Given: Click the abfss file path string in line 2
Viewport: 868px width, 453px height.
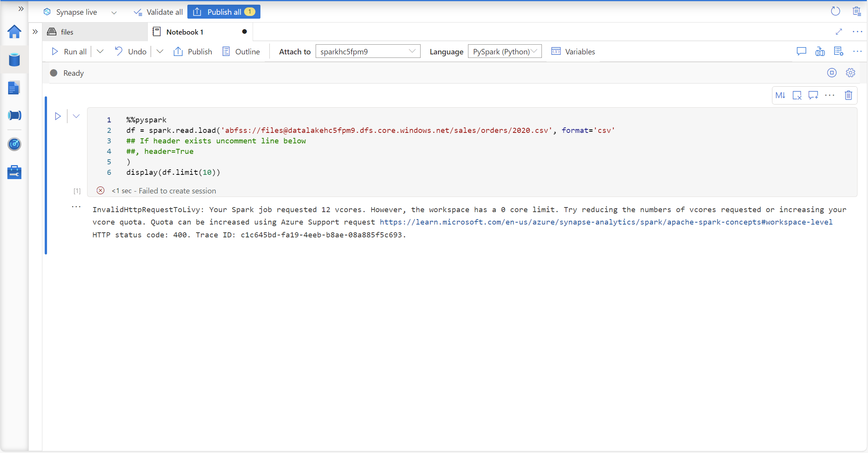Looking at the screenshot, I should coord(386,130).
